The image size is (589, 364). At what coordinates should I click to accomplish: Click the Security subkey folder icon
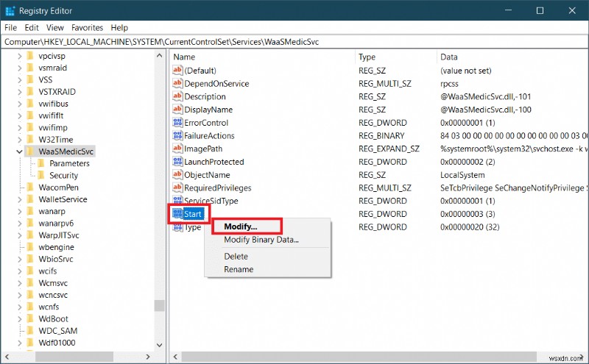(x=41, y=176)
